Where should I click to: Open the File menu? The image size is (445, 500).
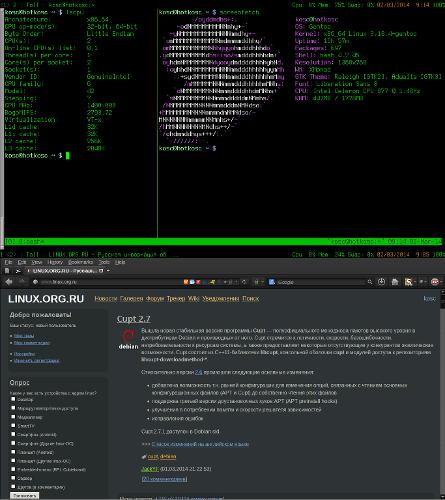click(x=8, y=262)
